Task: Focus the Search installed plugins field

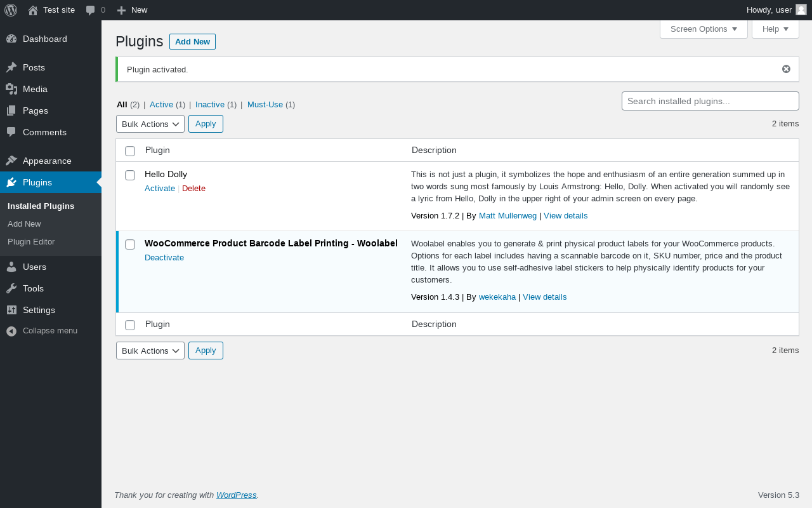Action: 710,101
